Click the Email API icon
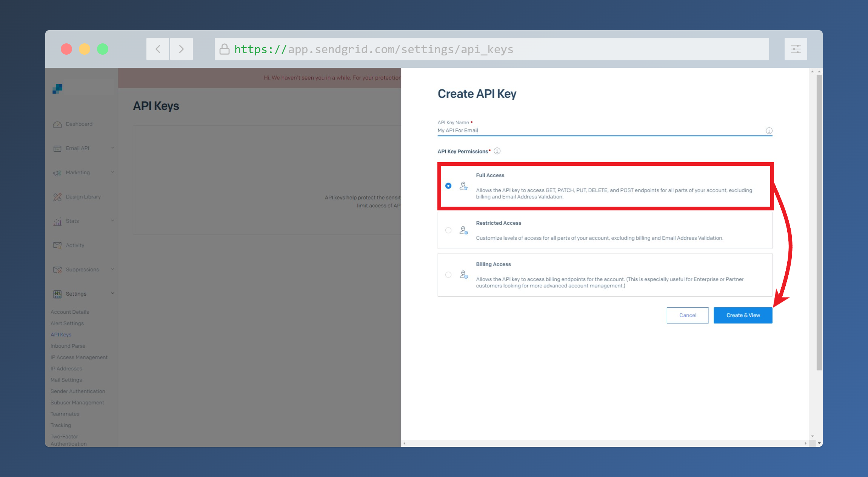This screenshot has width=868, height=477. (57, 149)
